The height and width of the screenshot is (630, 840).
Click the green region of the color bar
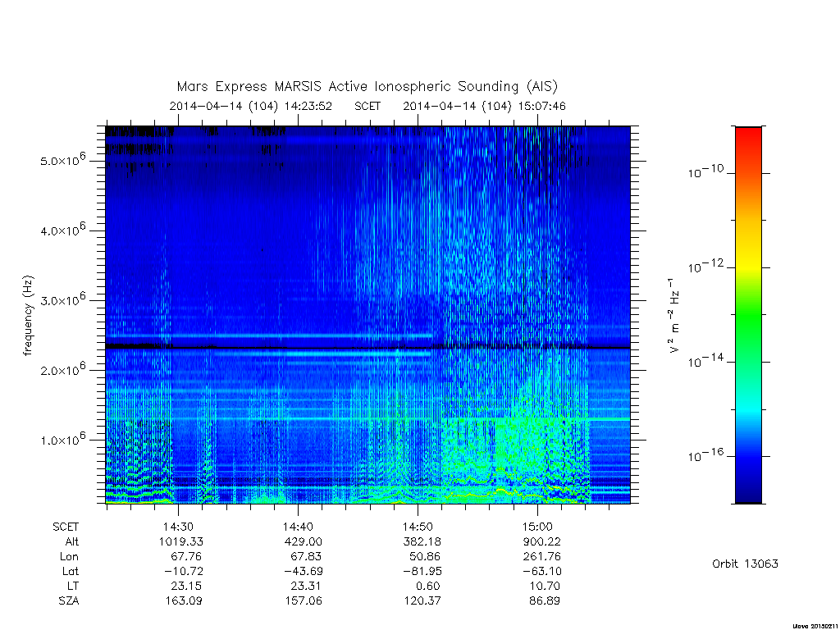pyautogui.click(x=748, y=316)
